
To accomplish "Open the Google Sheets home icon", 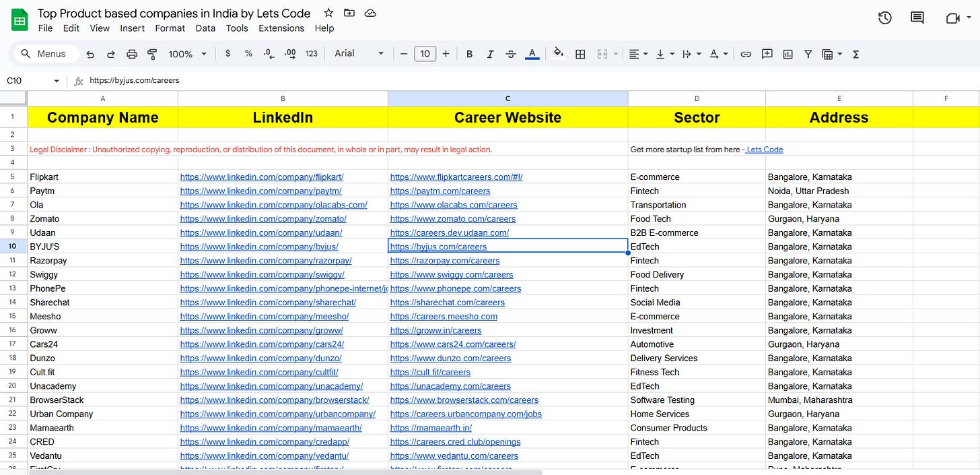I will pos(20,20).
